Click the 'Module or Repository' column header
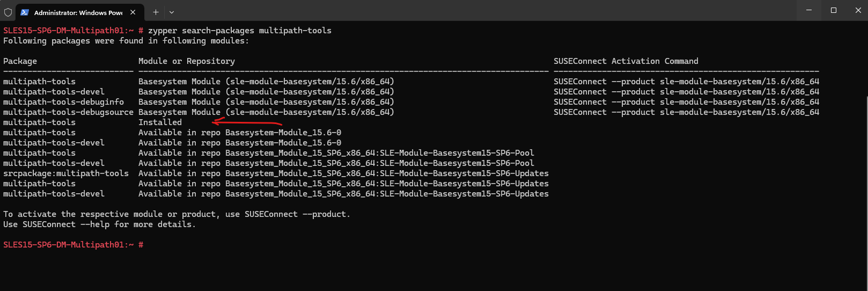The height and width of the screenshot is (291, 868). click(186, 61)
